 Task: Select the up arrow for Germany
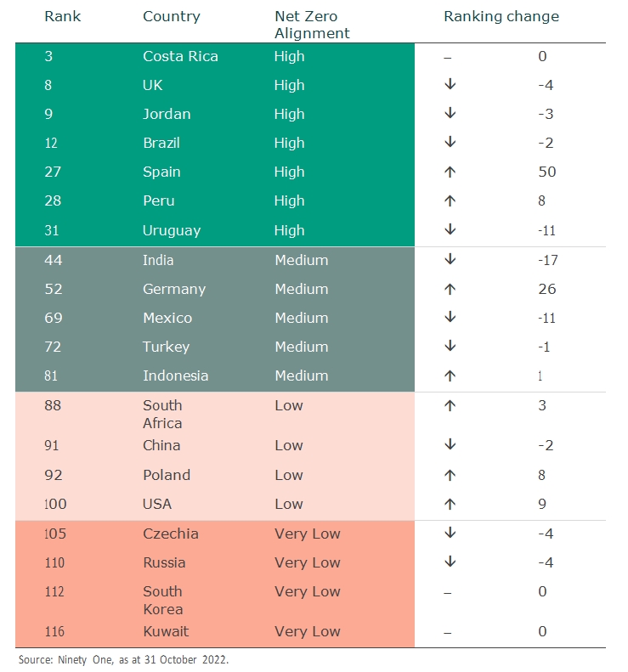click(450, 290)
